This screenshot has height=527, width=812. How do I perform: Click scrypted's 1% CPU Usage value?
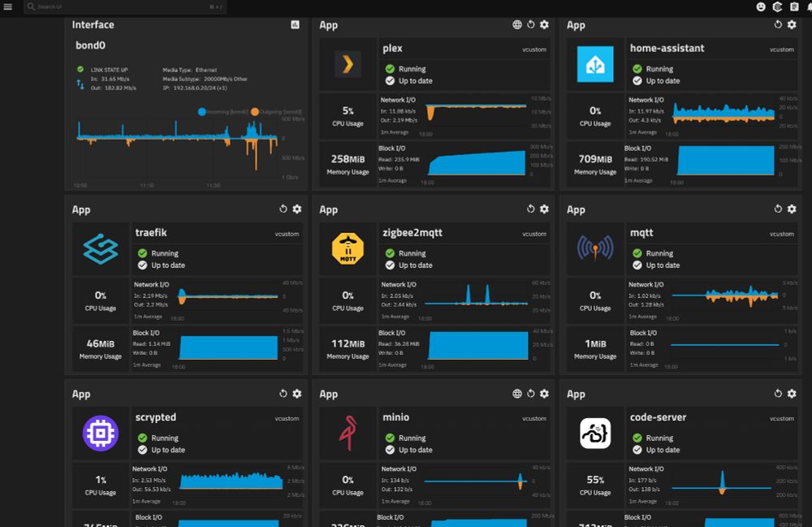(x=101, y=480)
